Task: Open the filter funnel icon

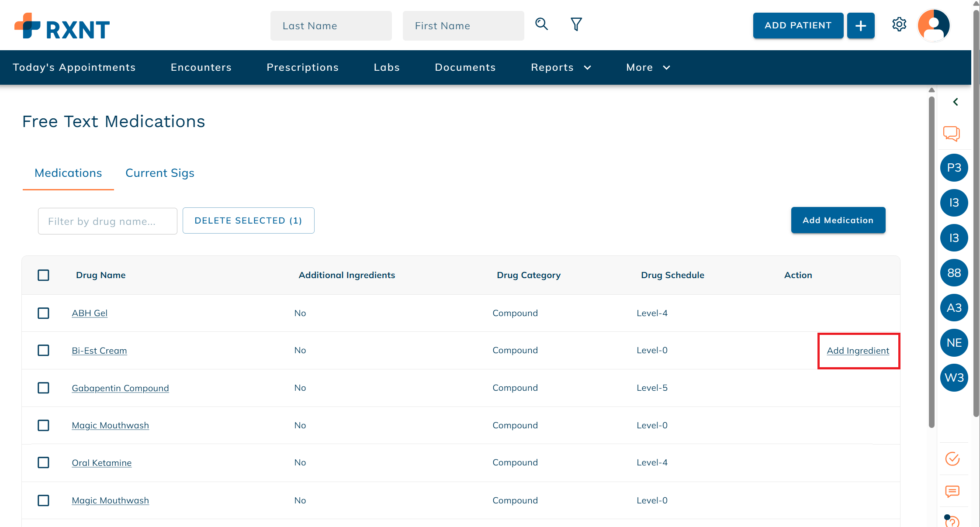Action: click(576, 24)
